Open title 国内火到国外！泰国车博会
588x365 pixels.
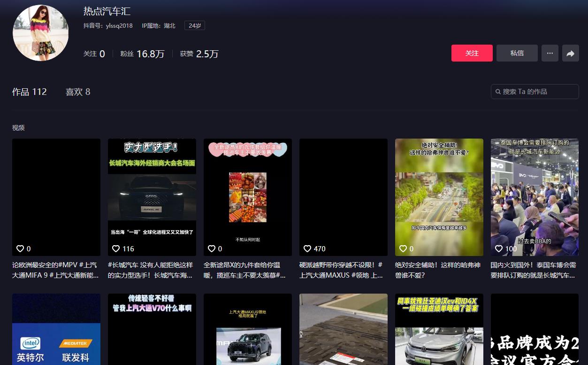[534, 270]
